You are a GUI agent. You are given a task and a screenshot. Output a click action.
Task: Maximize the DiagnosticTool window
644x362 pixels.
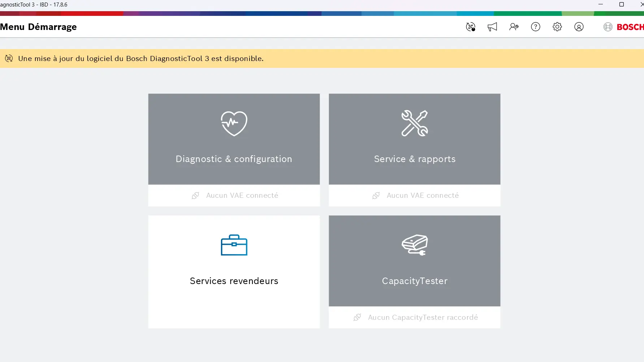621,5
